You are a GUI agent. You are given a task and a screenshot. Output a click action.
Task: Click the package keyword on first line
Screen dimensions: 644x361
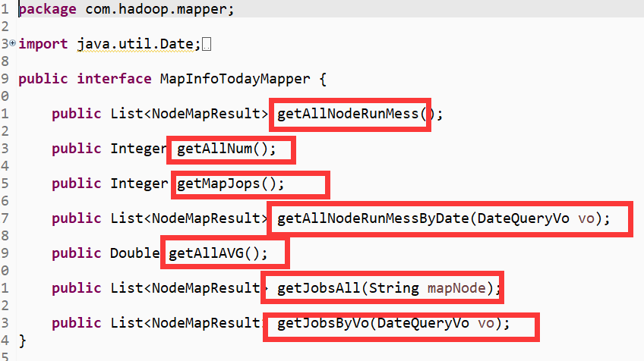click(52, 10)
